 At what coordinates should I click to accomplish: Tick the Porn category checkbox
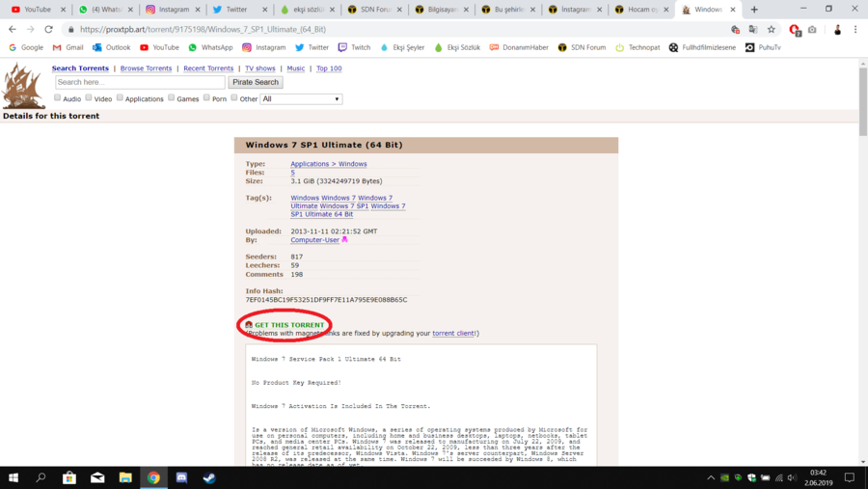pyautogui.click(x=206, y=97)
